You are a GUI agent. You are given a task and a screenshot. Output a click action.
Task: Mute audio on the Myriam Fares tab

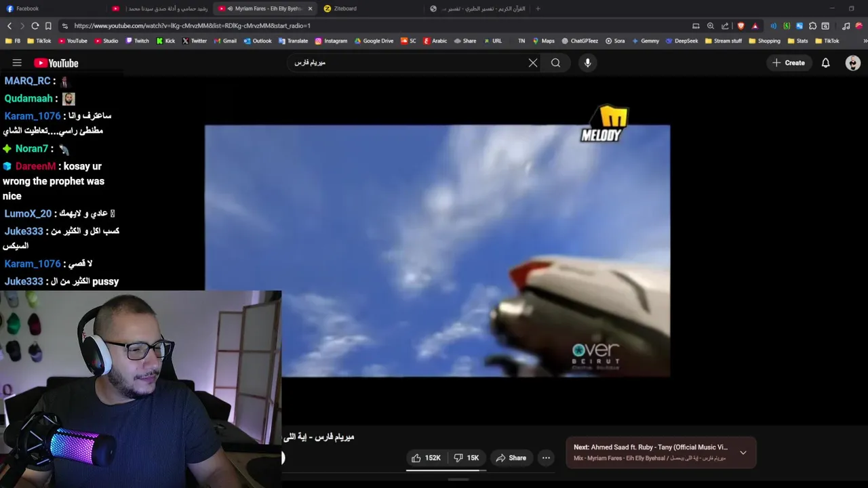[230, 9]
